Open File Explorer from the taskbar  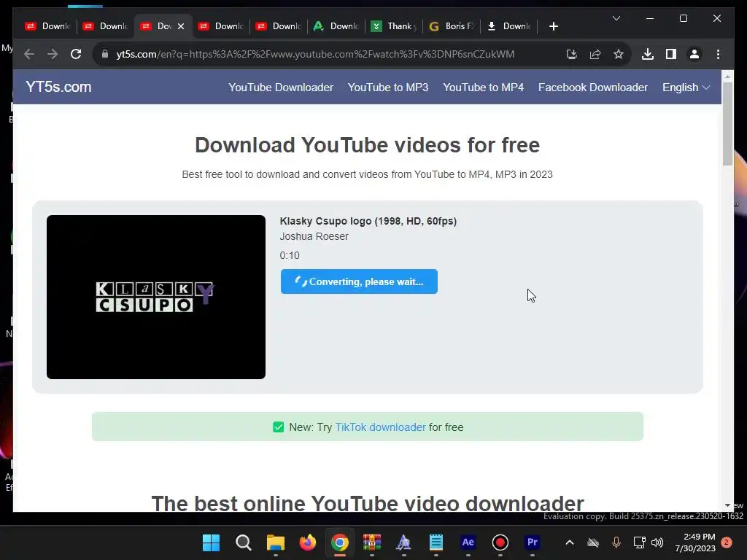click(x=275, y=542)
